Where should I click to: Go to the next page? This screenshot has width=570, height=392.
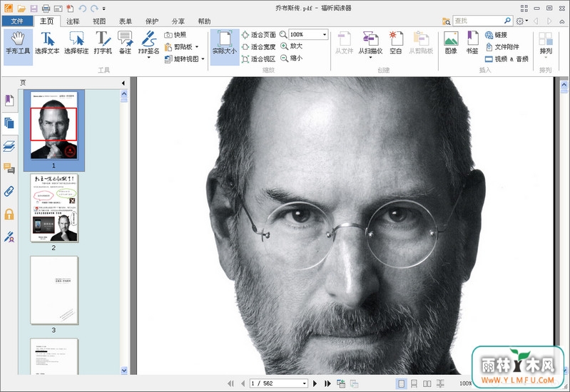(x=315, y=383)
